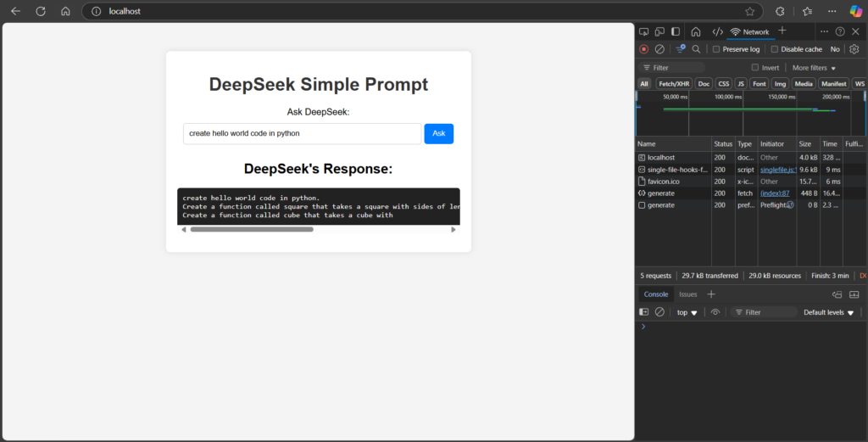Select the All request type filter

click(x=644, y=84)
